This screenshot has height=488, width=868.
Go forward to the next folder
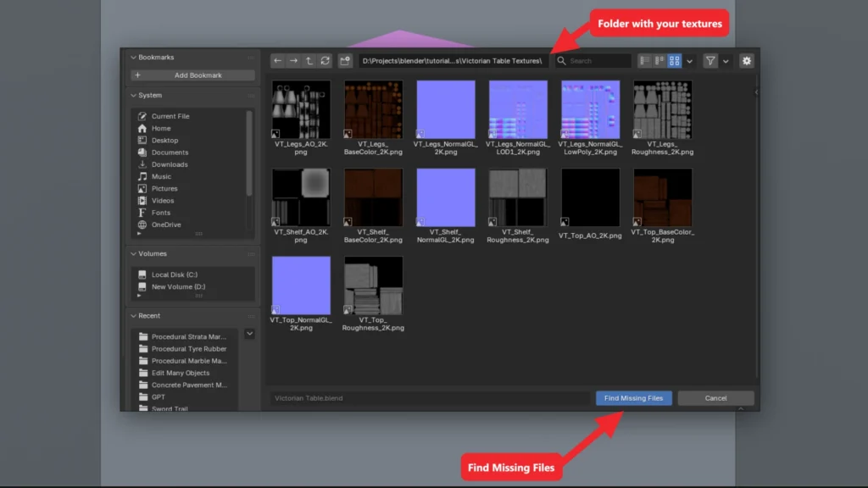point(293,61)
